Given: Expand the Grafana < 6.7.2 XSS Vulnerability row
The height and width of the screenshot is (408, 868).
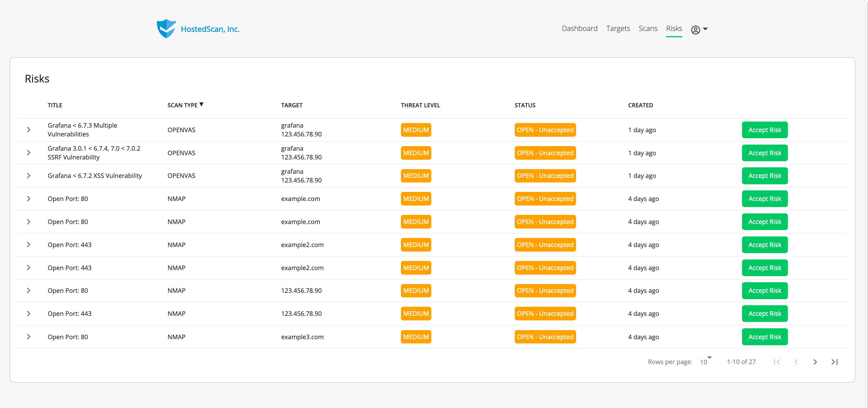Looking at the screenshot, I should pyautogui.click(x=29, y=176).
